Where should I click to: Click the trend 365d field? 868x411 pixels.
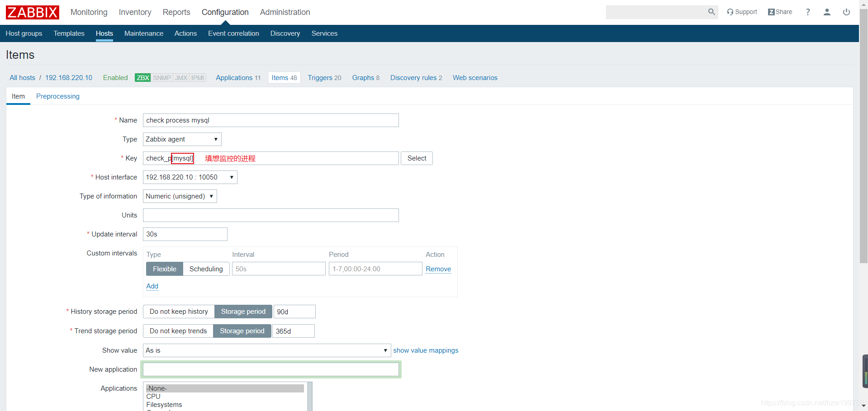[294, 331]
